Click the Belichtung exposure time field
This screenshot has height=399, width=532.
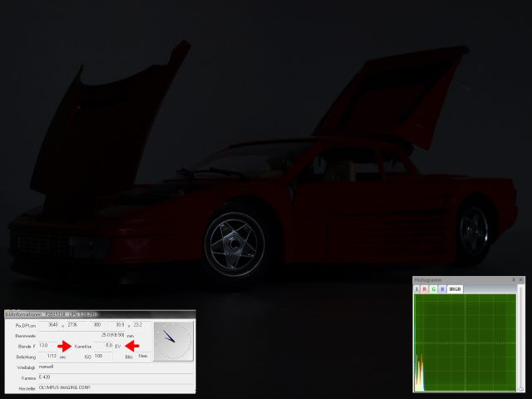(x=47, y=356)
